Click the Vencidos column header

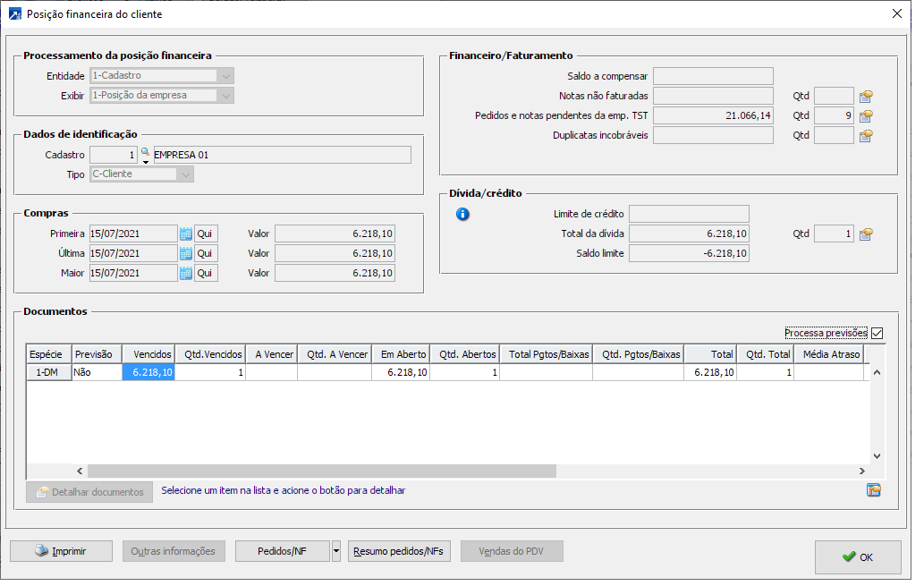[x=148, y=354]
